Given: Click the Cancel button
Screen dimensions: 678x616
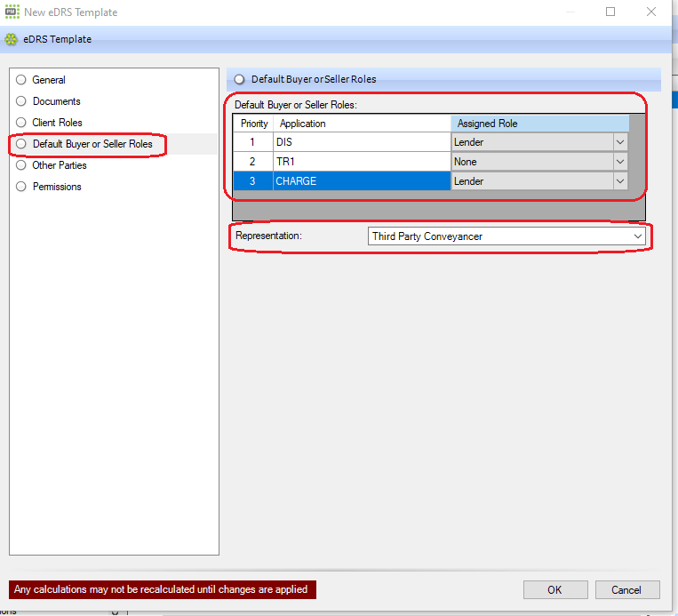Looking at the screenshot, I should 627,590.
